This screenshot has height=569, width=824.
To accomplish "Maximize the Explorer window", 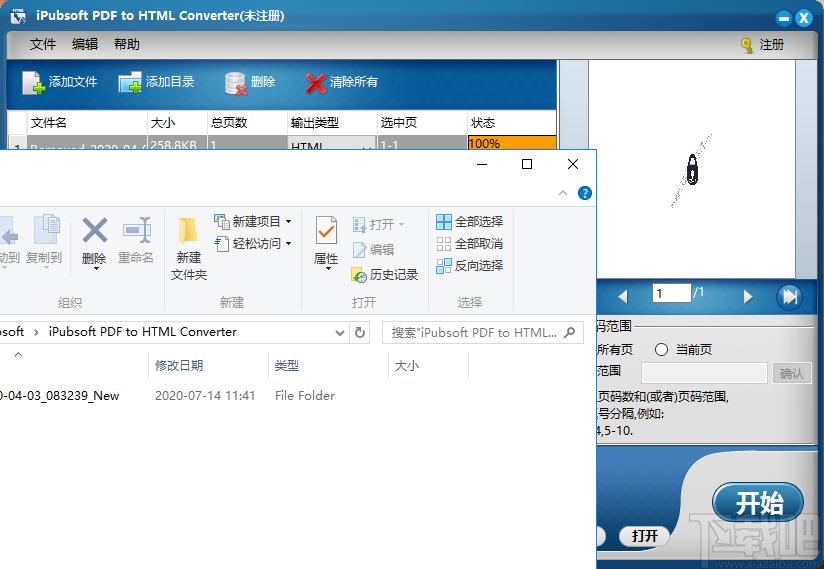I will coord(527,164).
